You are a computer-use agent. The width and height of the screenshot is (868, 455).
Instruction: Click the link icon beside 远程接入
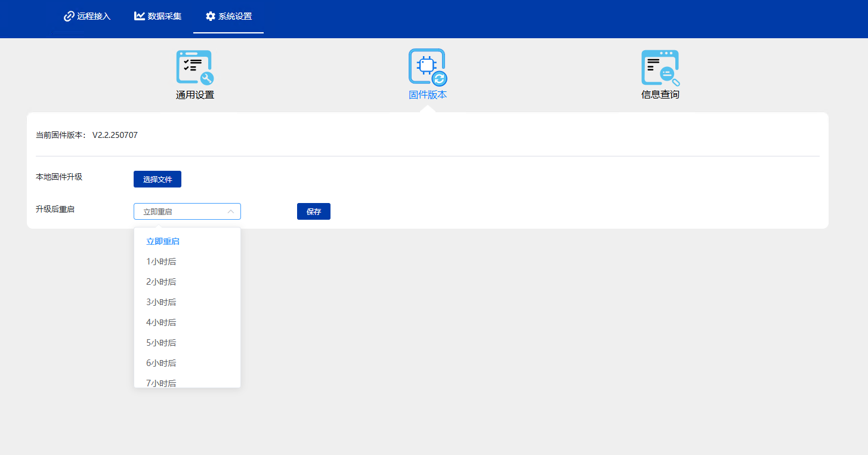[x=69, y=16]
